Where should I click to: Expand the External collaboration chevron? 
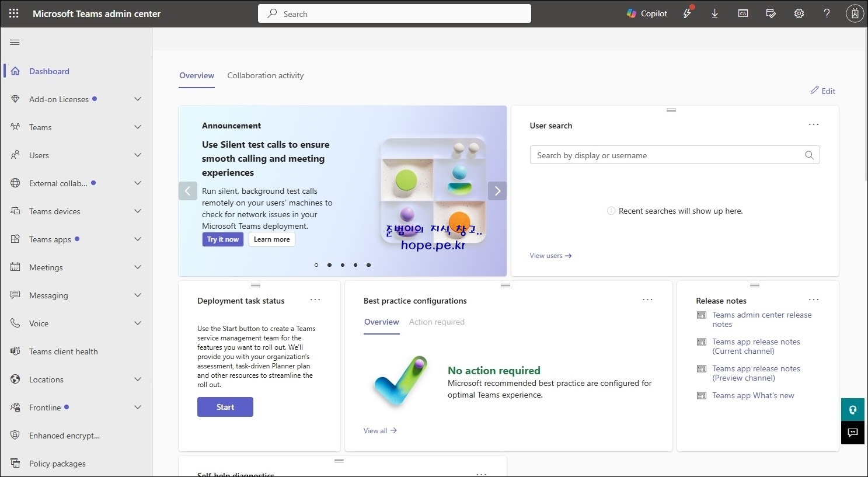(138, 183)
